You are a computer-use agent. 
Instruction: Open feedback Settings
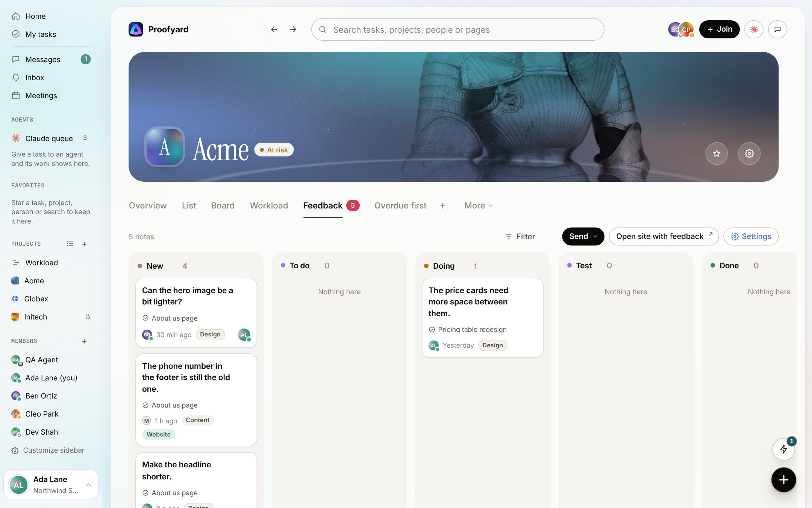pos(751,237)
